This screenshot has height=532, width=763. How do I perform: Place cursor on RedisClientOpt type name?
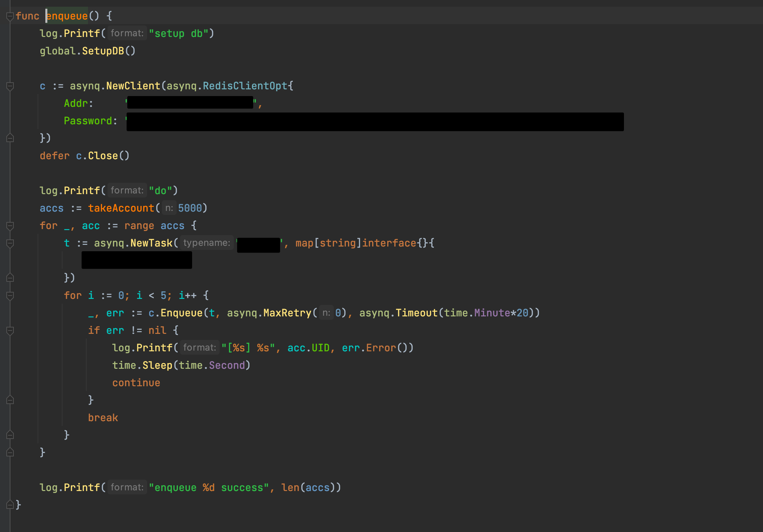[245, 86]
